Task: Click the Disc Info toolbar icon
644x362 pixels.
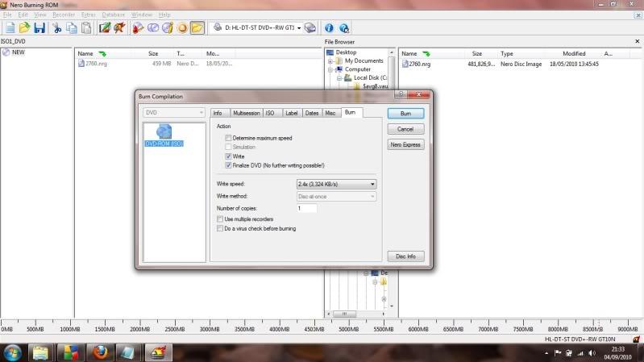Action: click(168, 28)
